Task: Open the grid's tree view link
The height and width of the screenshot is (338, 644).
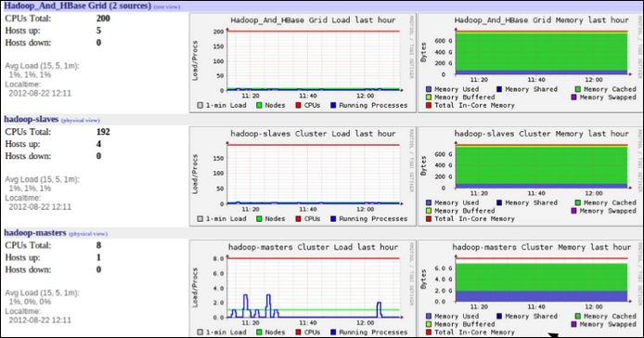Action: point(167,7)
